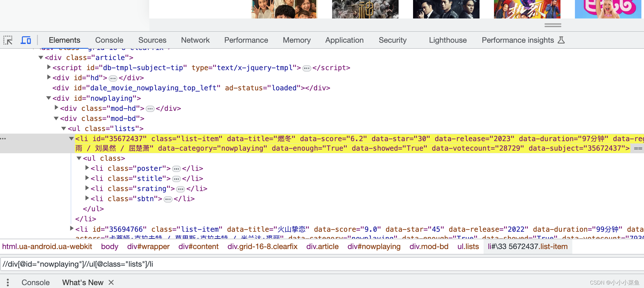The height and width of the screenshot is (288, 644).
Task: Click the ellipsis badge in mod-hd row
Action: [x=150, y=109]
